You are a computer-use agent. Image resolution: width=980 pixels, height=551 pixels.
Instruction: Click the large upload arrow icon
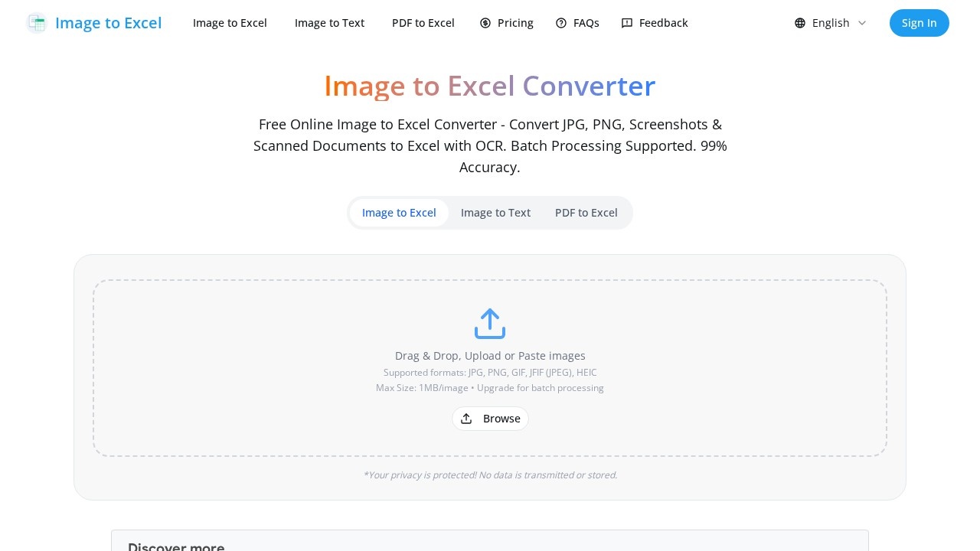click(490, 323)
